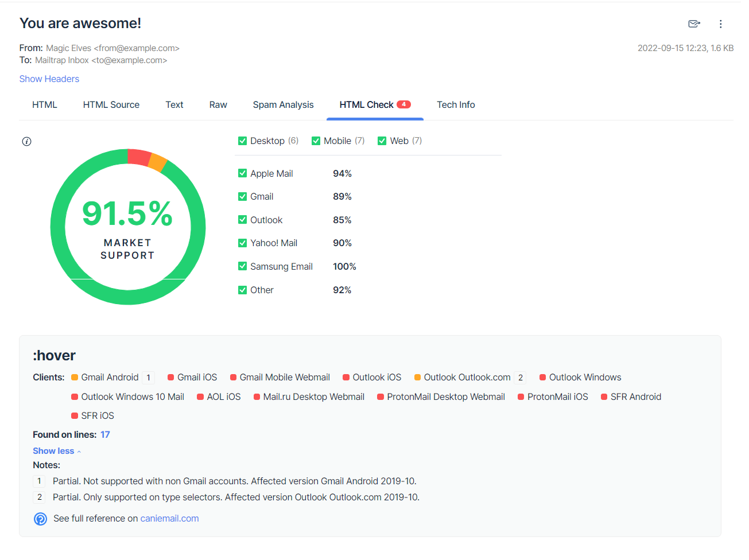
Task: Click the HTML Check error count badge
Action: 403,104
